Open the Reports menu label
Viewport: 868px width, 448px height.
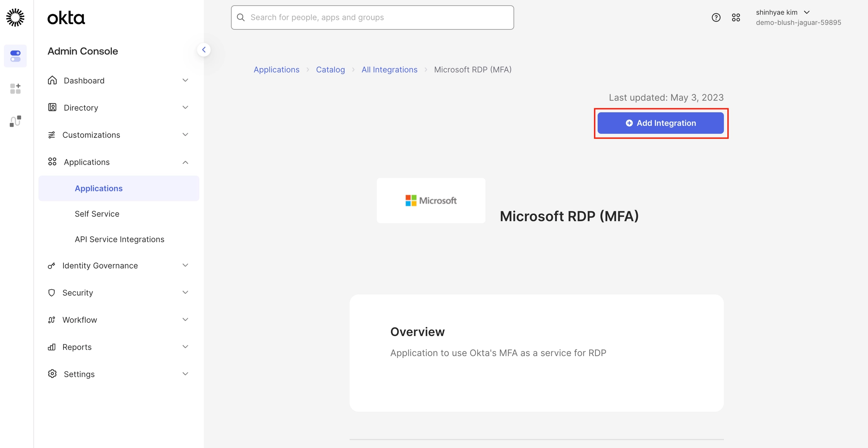pyautogui.click(x=77, y=347)
